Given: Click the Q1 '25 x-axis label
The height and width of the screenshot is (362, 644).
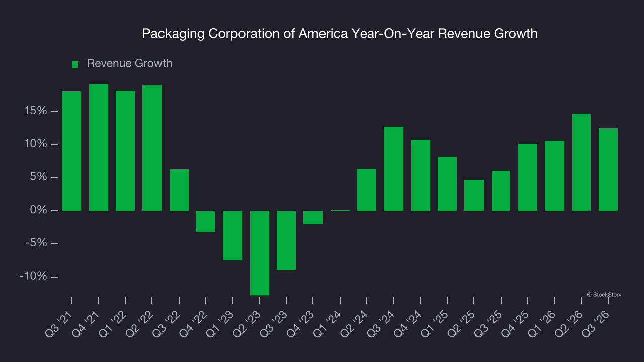Looking at the screenshot, I should pos(434,324).
